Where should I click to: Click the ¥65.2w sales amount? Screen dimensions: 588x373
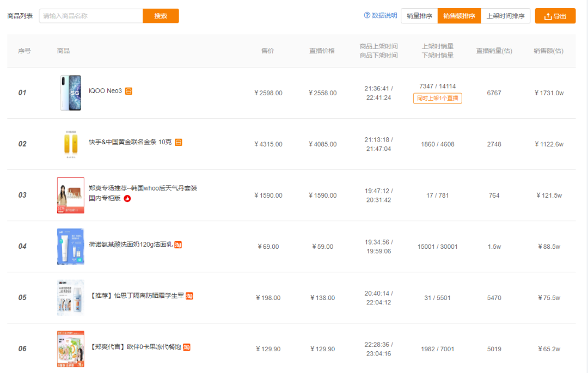click(549, 349)
